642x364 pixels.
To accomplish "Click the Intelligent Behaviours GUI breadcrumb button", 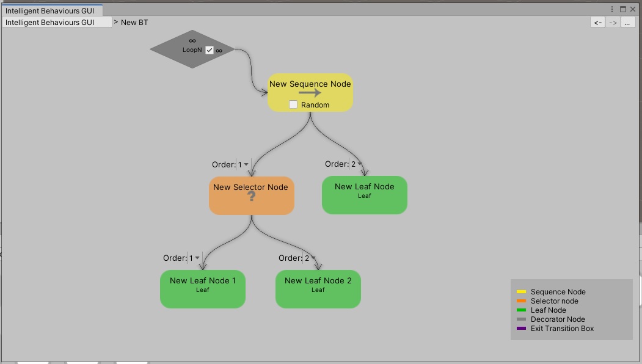I will coord(57,22).
